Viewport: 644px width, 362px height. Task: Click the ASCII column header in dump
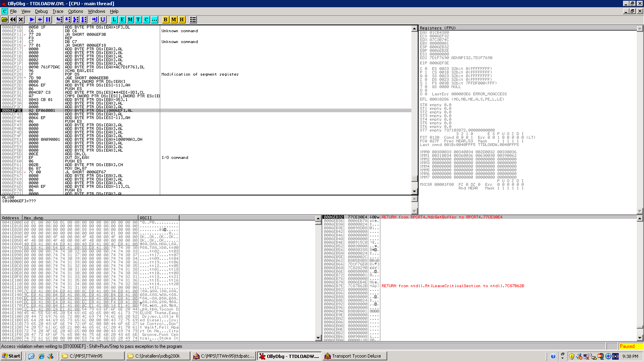(159, 218)
